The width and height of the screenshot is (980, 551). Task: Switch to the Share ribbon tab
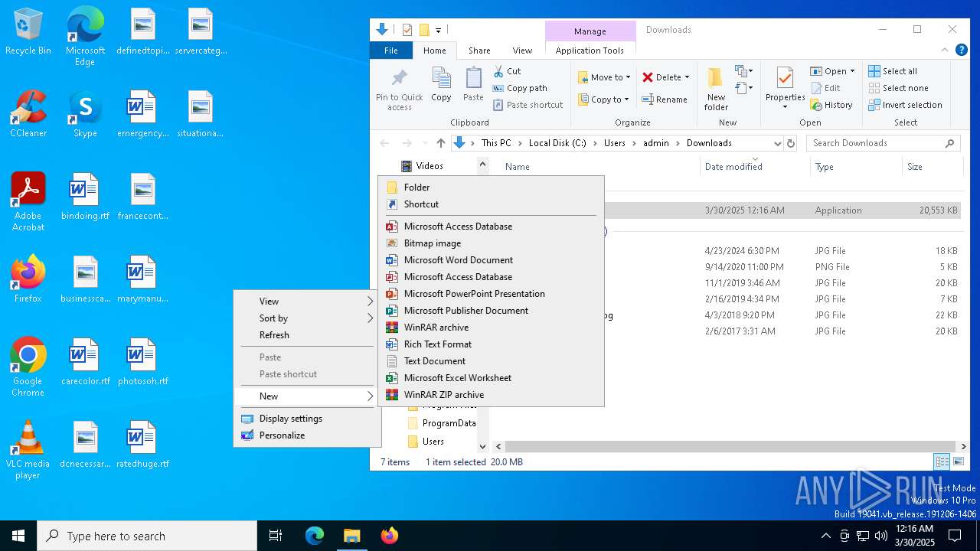pyautogui.click(x=479, y=51)
